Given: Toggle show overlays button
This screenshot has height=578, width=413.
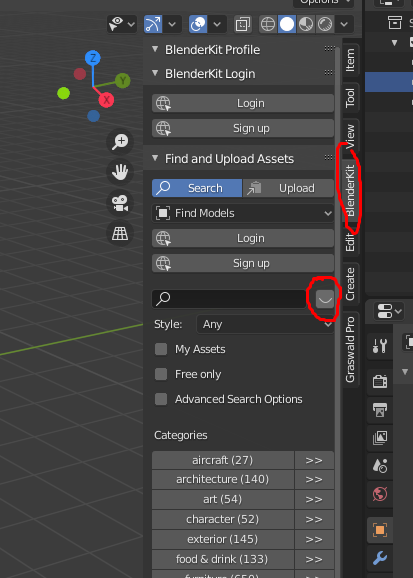Looking at the screenshot, I should coord(198,24).
